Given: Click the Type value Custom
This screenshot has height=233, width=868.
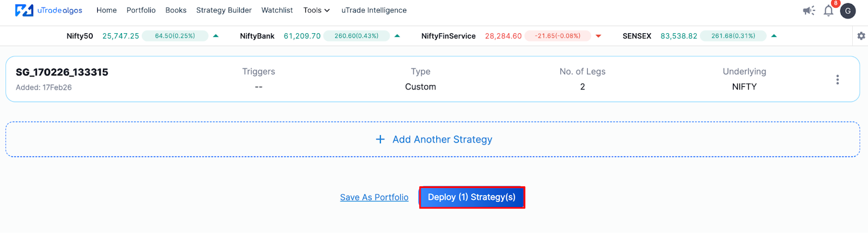Looking at the screenshot, I should (420, 87).
